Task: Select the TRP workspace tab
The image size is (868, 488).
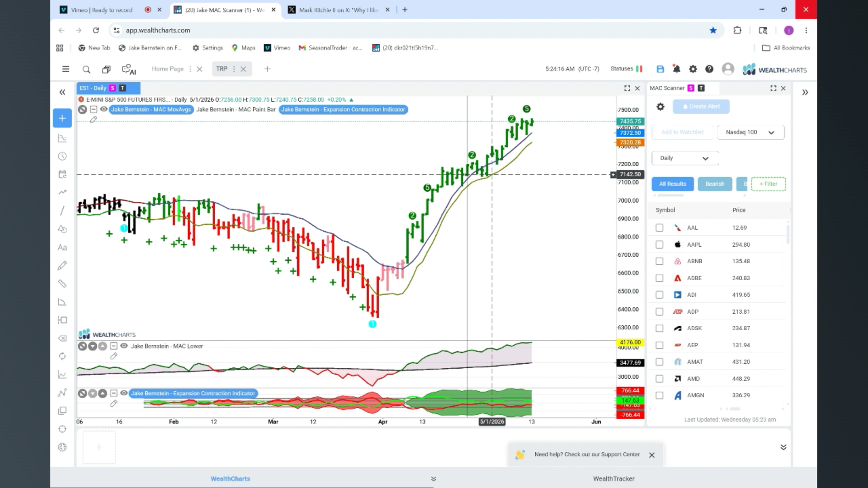Action: click(222, 69)
